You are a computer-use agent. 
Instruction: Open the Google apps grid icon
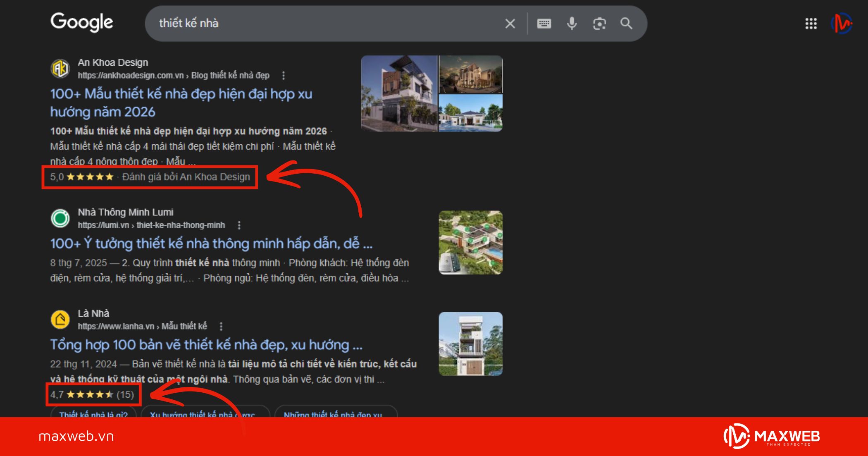click(811, 24)
